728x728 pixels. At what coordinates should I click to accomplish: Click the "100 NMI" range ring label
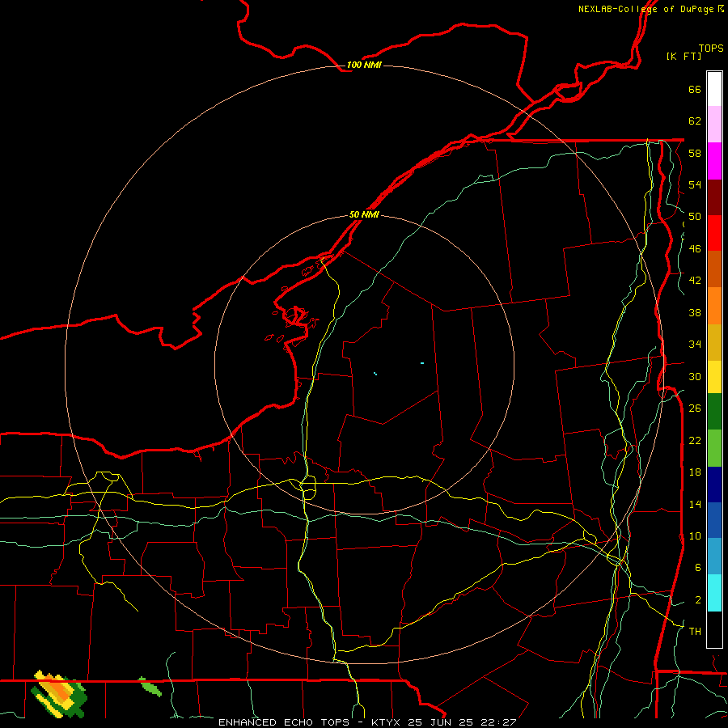click(364, 65)
